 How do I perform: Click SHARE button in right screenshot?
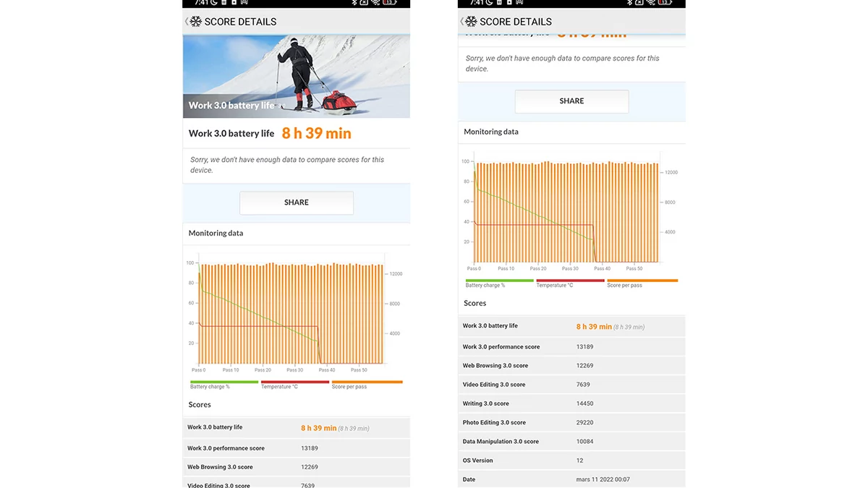(x=571, y=101)
